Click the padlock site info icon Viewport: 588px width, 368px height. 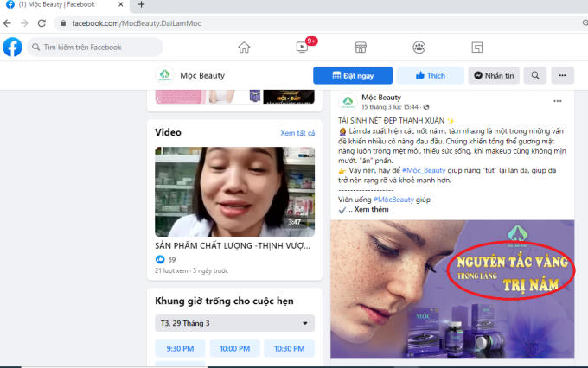tap(63, 23)
